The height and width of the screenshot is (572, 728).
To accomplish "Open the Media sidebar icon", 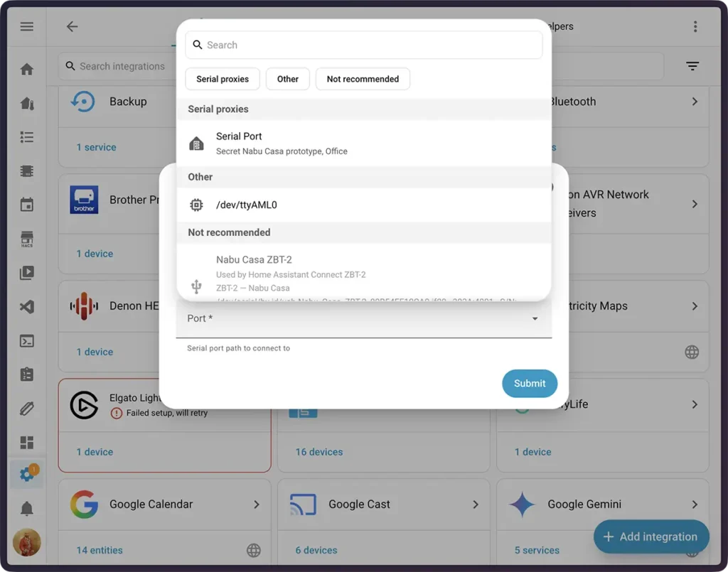I will (x=26, y=273).
